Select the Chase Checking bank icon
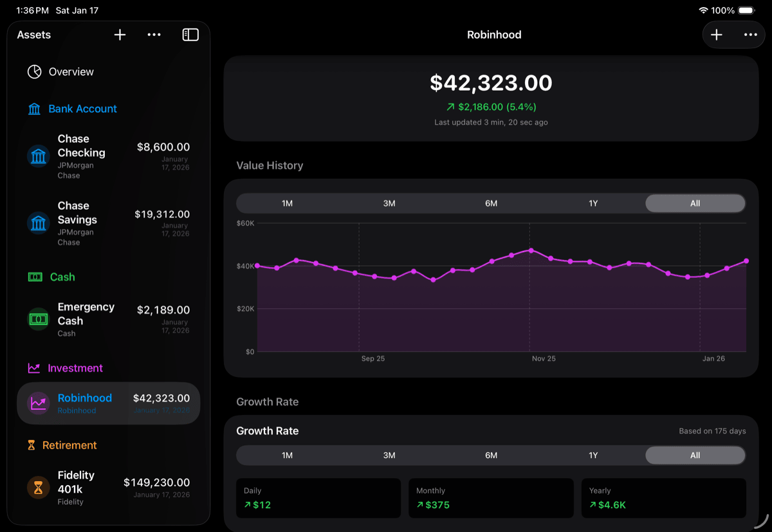 (x=38, y=156)
